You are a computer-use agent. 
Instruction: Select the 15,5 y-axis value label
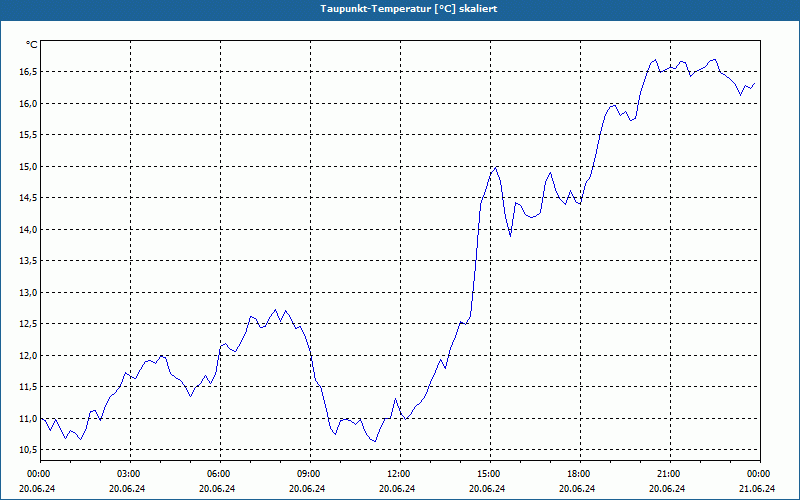28,135
